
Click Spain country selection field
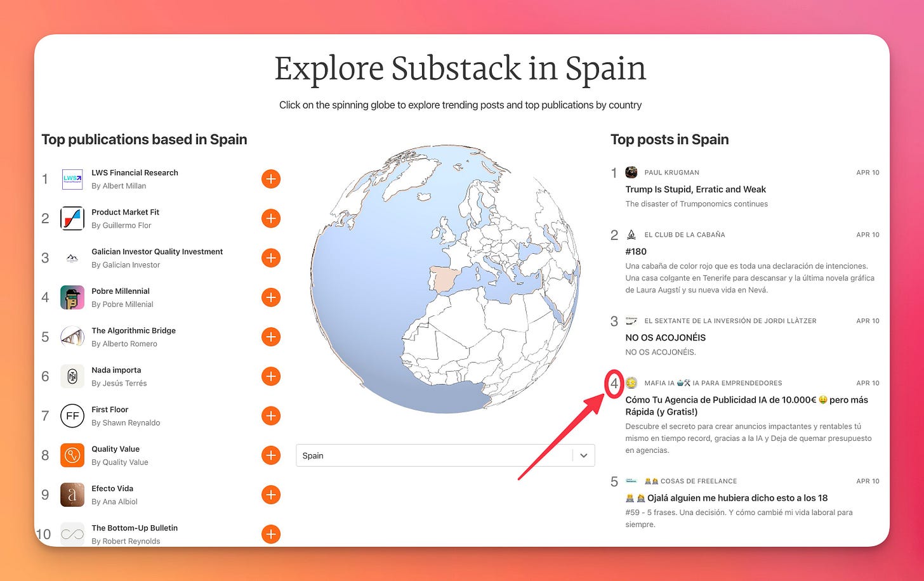click(x=445, y=455)
